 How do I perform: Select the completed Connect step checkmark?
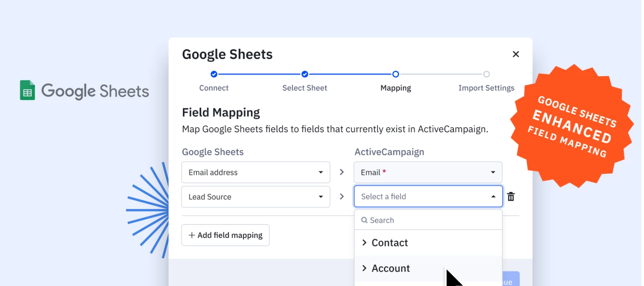(x=214, y=74)
